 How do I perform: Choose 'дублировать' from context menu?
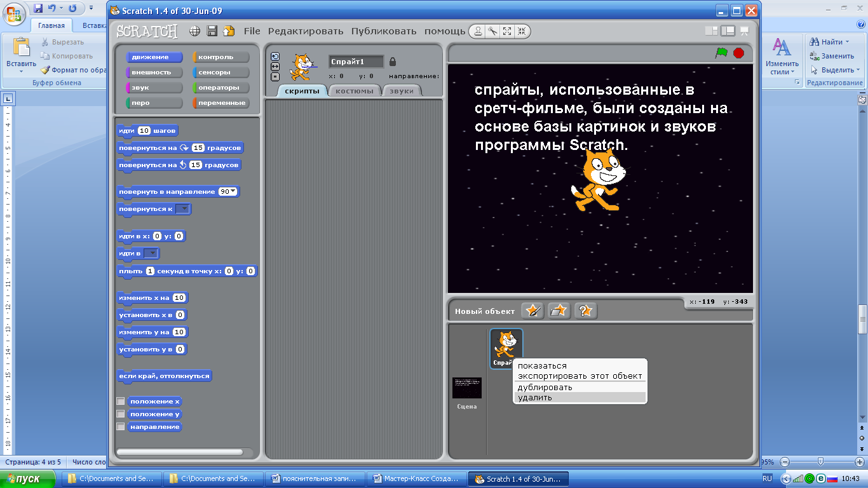(580, 387)
